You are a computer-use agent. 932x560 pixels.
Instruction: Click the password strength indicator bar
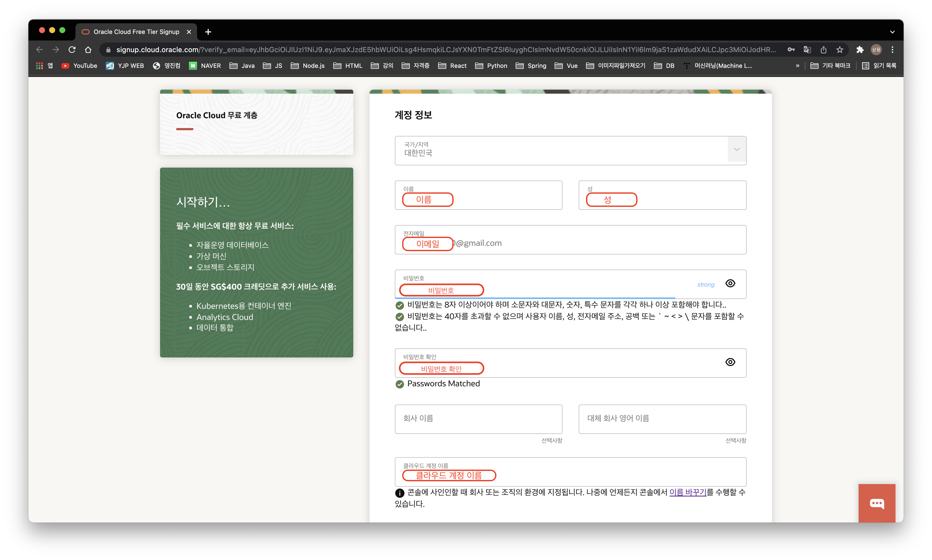click(x=535, y=298)
